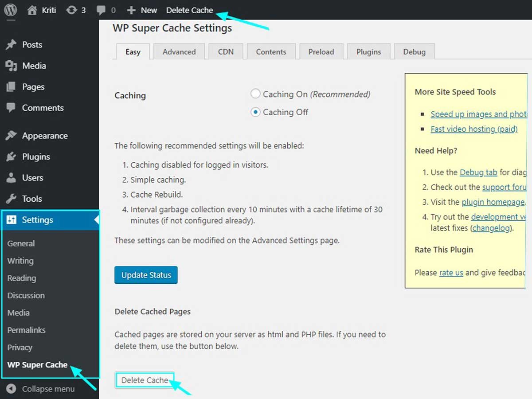Click the plus icon for New
532x399 pixels.
point(131,10)
